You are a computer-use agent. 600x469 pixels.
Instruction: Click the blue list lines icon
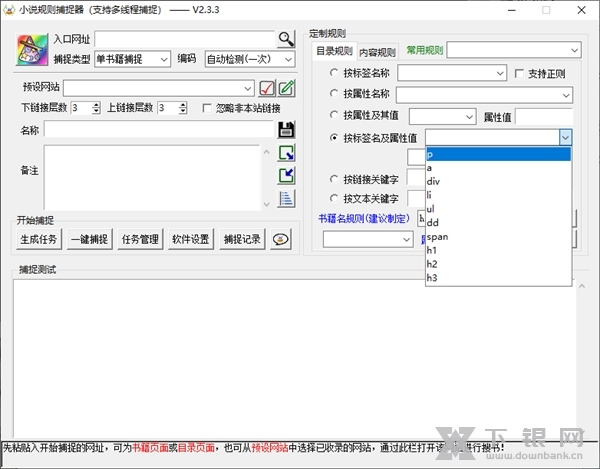click(286, 198)
